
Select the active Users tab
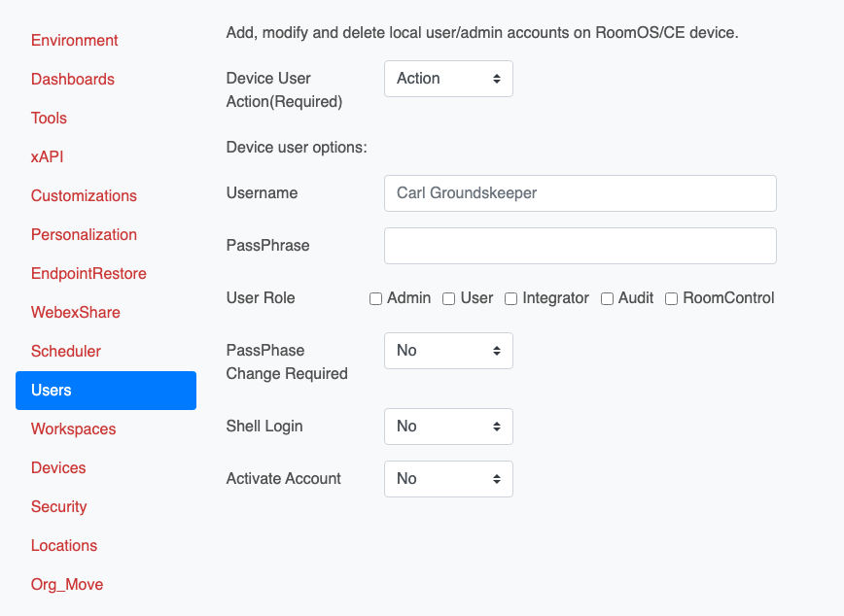click(105, 391)
